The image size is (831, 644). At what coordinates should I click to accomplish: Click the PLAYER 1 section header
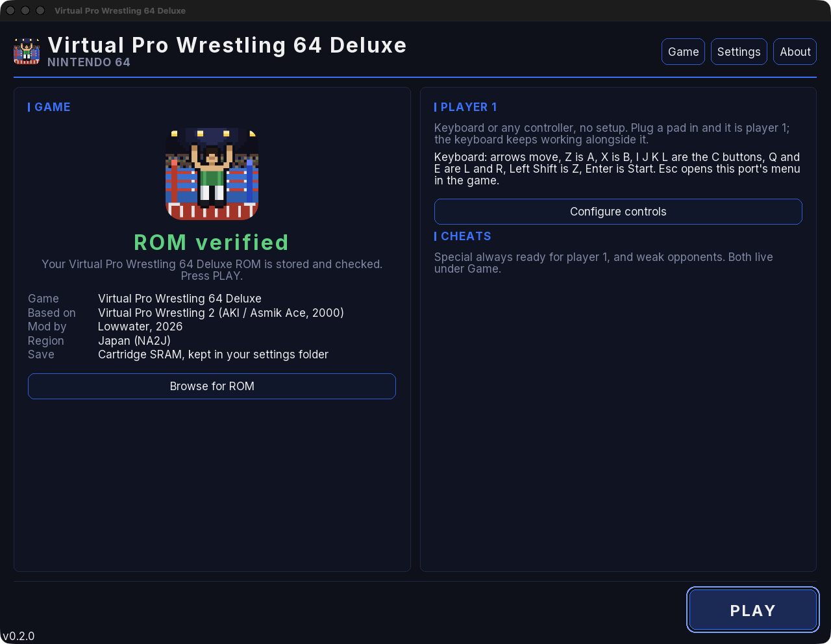pos(468,107)
